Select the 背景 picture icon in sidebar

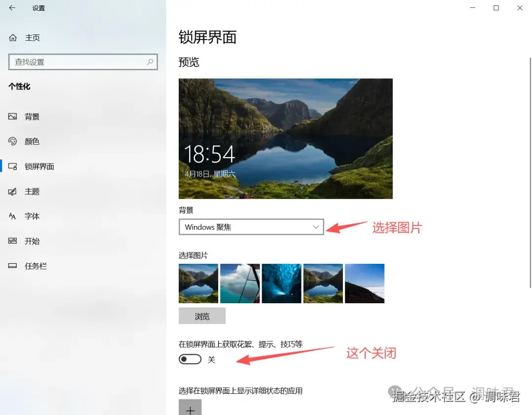(x=12, y=117)
